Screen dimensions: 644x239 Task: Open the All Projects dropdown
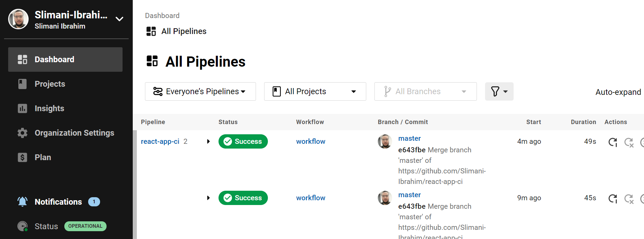[315, 91]
